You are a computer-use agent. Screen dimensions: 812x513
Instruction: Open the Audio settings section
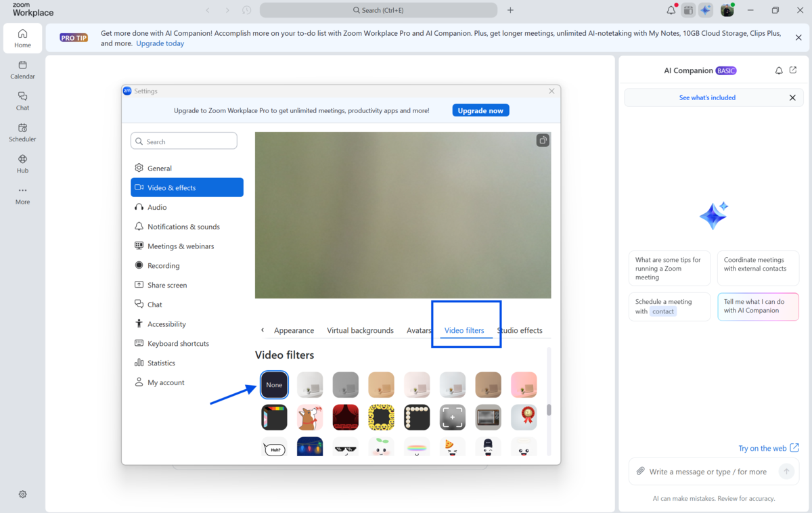(x=157, y=207)
